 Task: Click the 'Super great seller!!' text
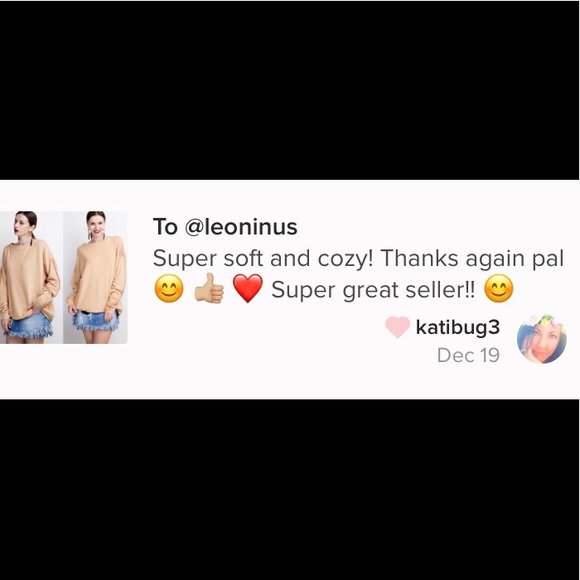coord(373,290)
